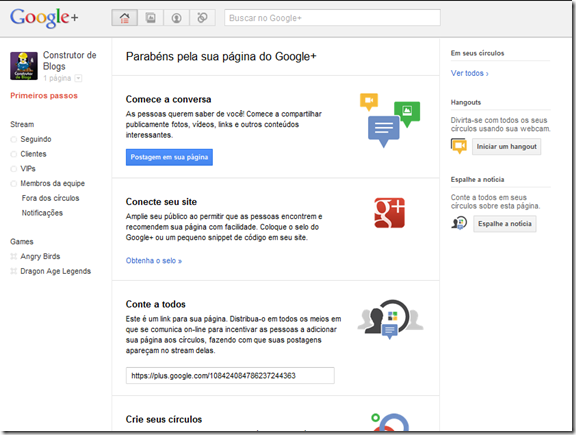Screen dimensions: 576x435
Task: Click the Dragon Age Legends game icon
Action: [14, 271]
